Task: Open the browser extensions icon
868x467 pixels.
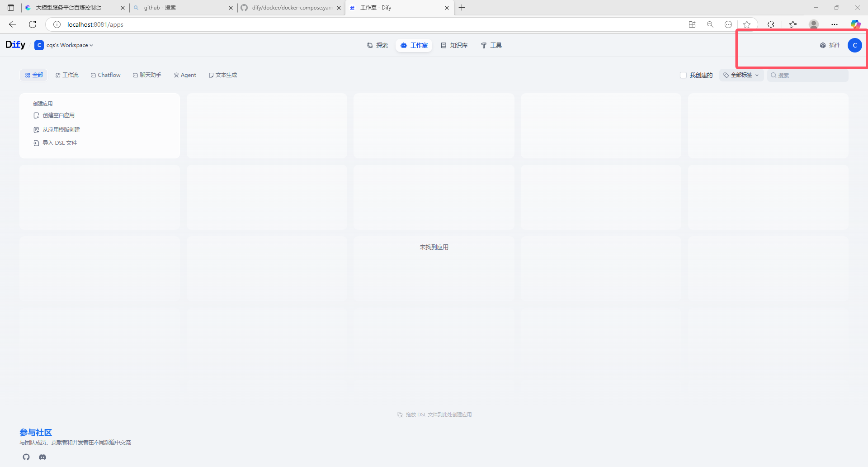Action: tap(771, 24)
